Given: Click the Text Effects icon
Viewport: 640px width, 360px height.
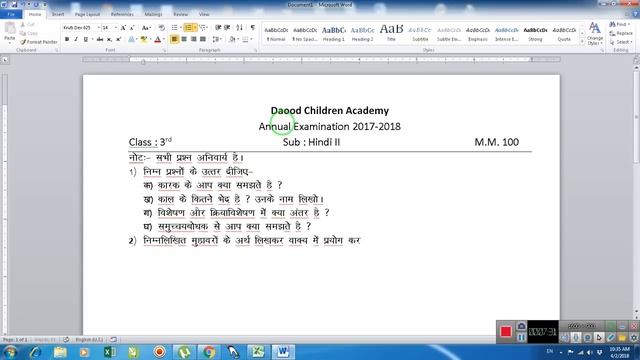Looking at the screenshot, I should [x=131, y=39].
